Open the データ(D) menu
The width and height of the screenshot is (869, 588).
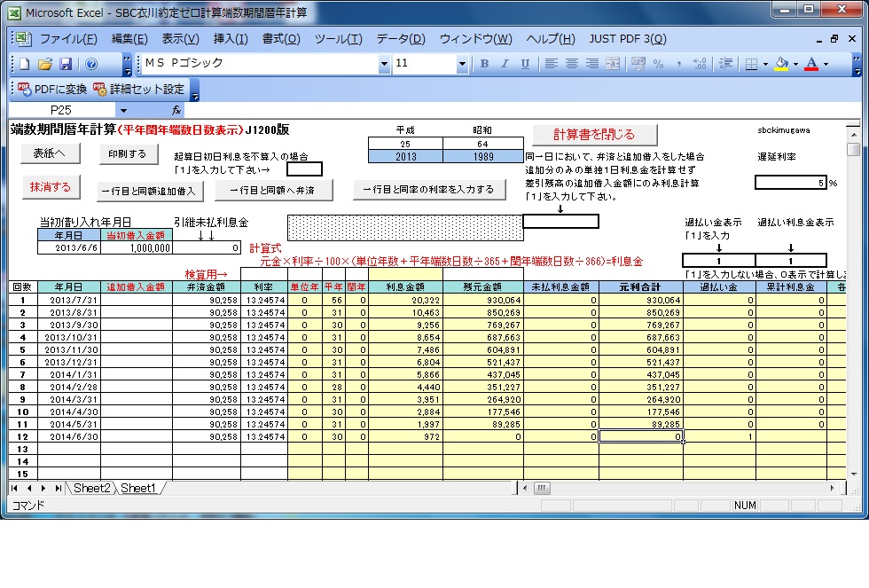click(x=401, y=39)
